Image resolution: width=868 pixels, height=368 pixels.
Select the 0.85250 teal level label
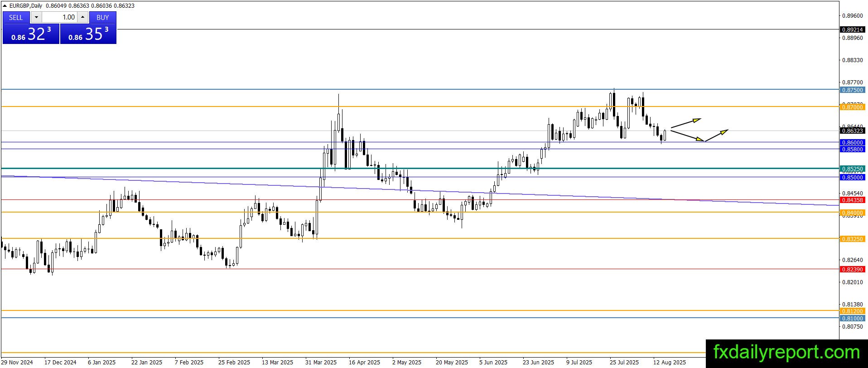click(852, 169)
